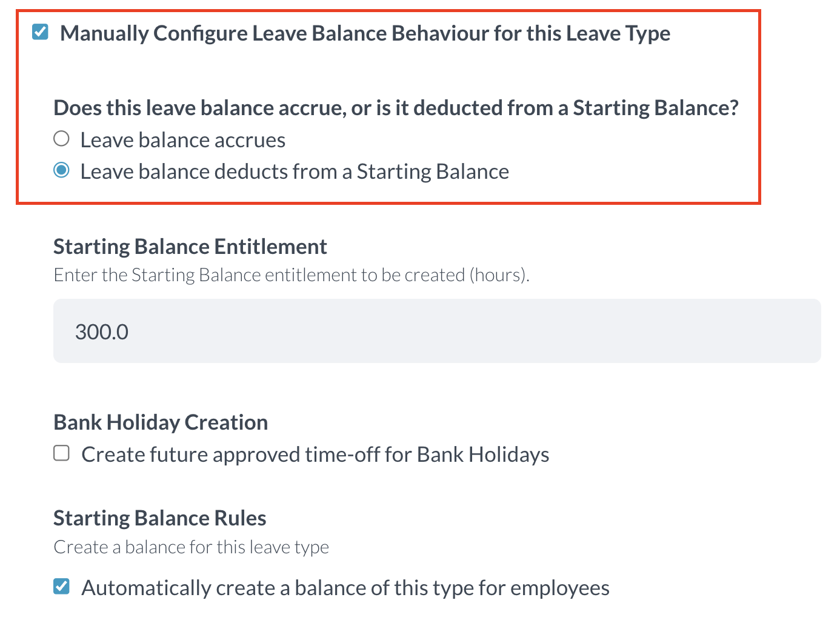Click the 'Manually Configure Leave Balance Behaviour' label text
The height and width of the screenshot is (623, 840).
[364, 33]
